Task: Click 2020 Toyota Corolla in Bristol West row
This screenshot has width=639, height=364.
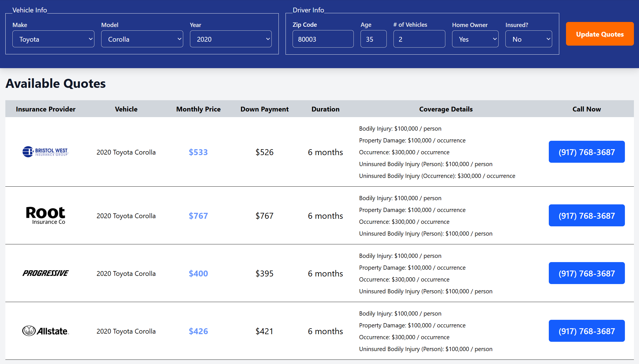Action: [126, 152]
